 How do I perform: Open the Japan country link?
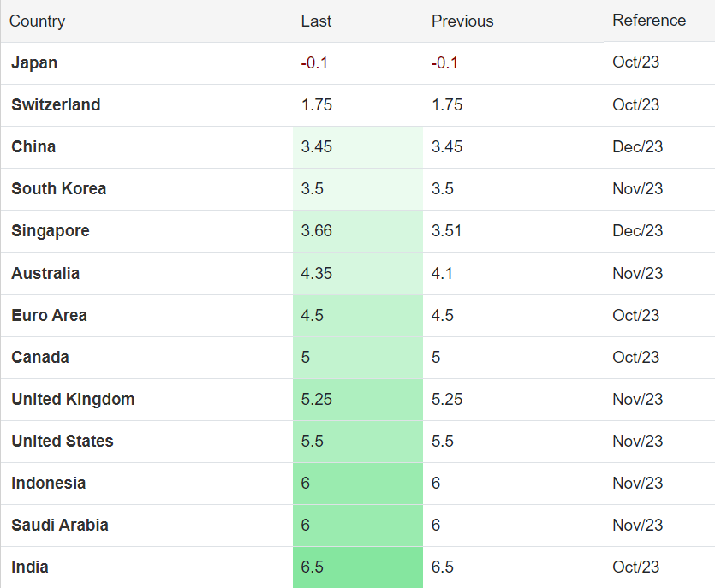(x=34, y=63)
